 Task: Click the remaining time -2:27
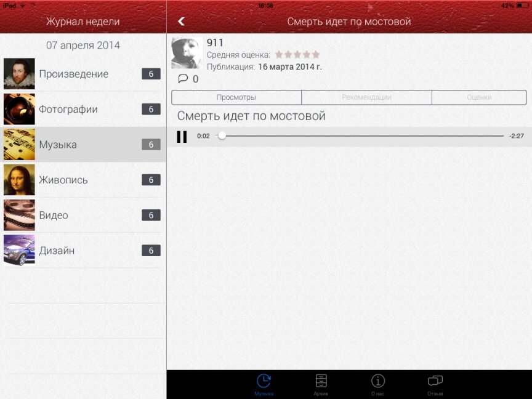(517, 136)
